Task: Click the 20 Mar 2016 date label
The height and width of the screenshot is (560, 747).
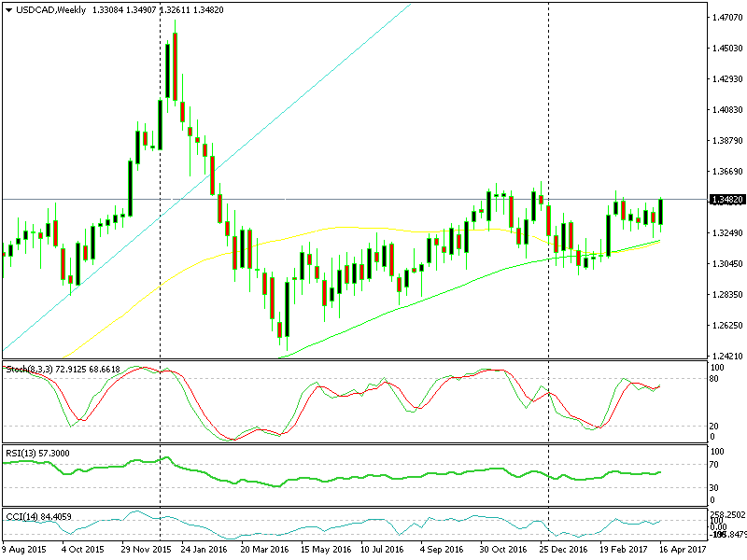Action: (x=264, y=549)
